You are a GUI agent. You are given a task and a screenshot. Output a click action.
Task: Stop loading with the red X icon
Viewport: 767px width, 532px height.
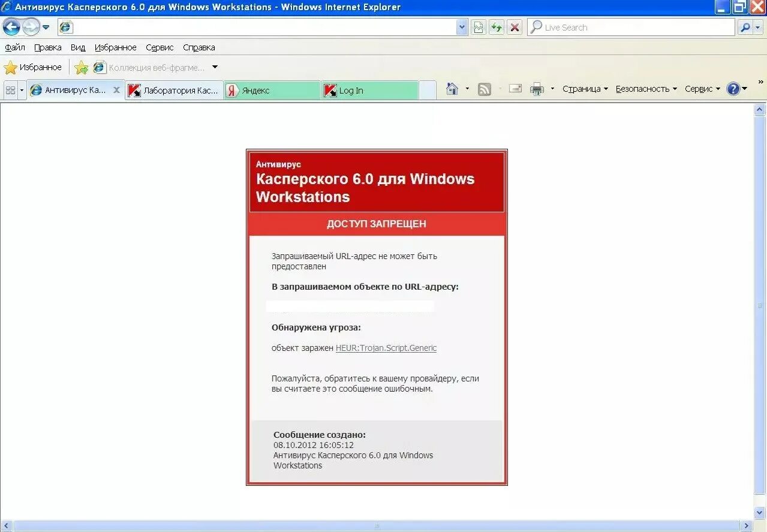point(515,27)
